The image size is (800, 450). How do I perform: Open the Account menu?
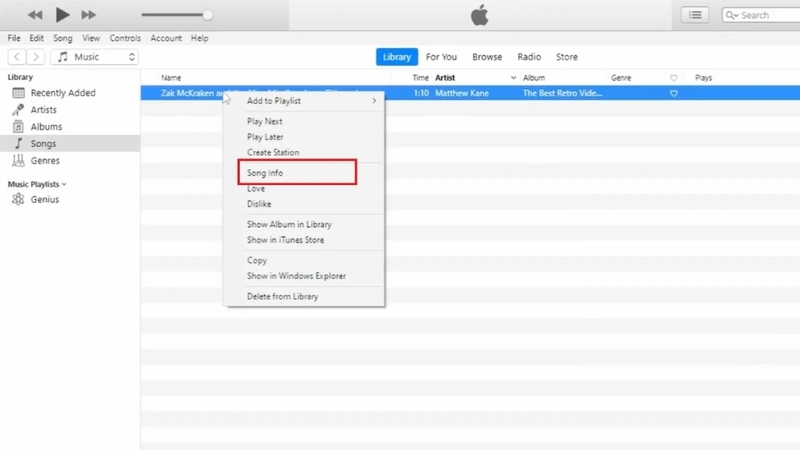(166, 38)
